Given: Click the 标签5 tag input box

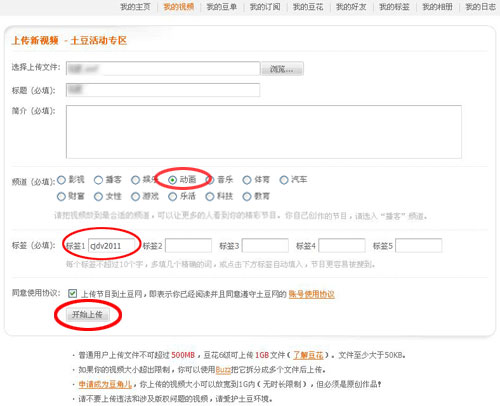Looking at the screenshot, I should pos(419,246).
